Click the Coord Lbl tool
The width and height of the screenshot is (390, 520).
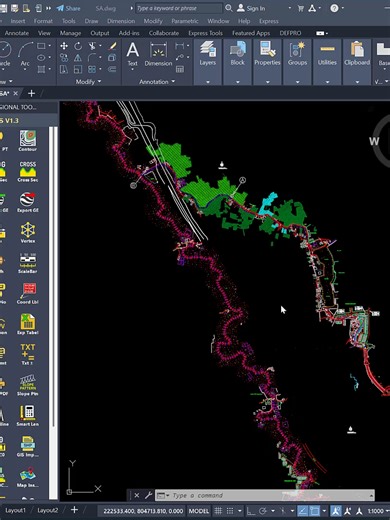pos(28,293)
